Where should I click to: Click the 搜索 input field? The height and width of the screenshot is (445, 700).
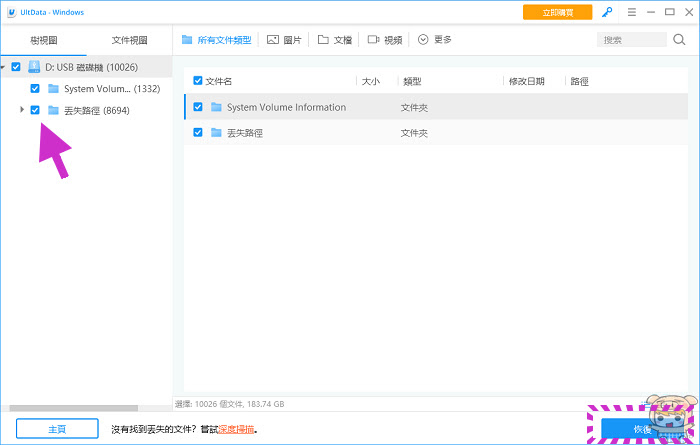(632, 40)
